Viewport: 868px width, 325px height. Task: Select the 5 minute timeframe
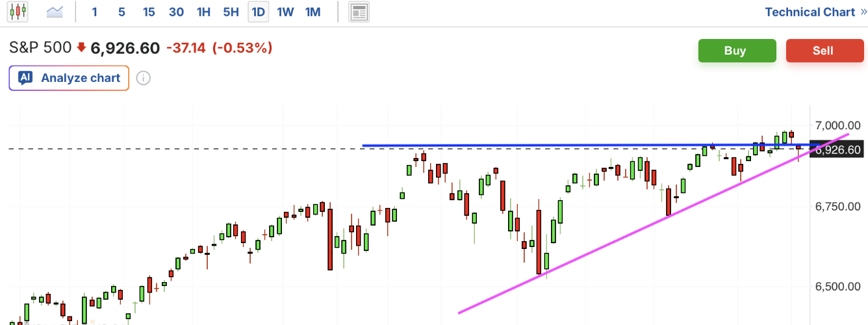coord(121,12)
